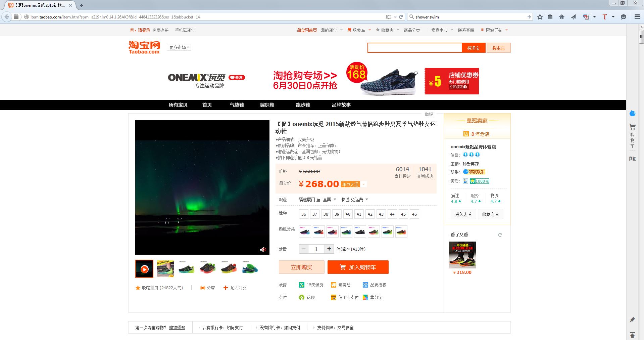The width and height of the screenshot is (644, 340).
Task: Click the 立即购买 buy now button
Action: [302, 267]
